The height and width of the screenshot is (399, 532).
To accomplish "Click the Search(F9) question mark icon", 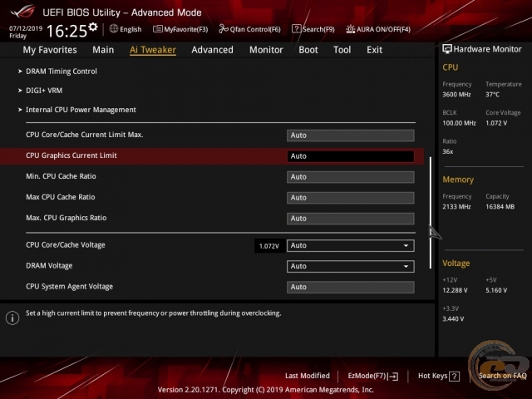I will (x=296, y=29).
